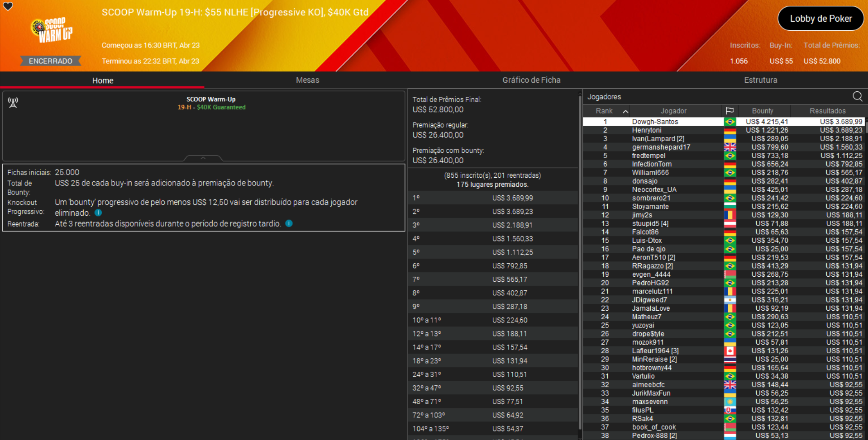Click the Rank column header
The width and height of the screenshot is (868, 440).
pos(604,111)
